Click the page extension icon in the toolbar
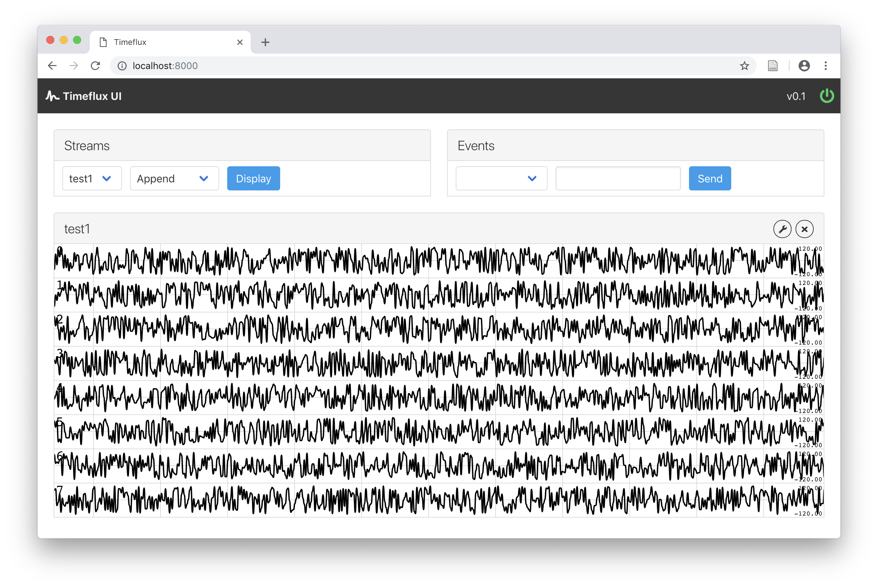 (773, 66)
